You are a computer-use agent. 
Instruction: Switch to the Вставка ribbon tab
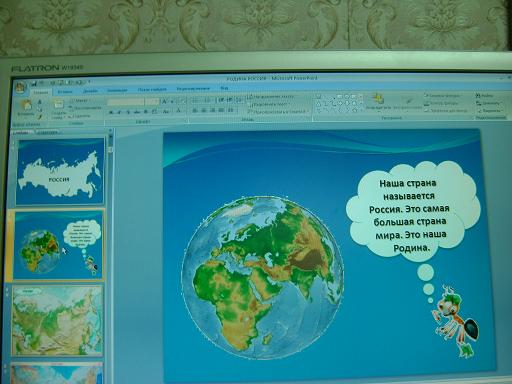pyautogui.click(x=65, y=91)
